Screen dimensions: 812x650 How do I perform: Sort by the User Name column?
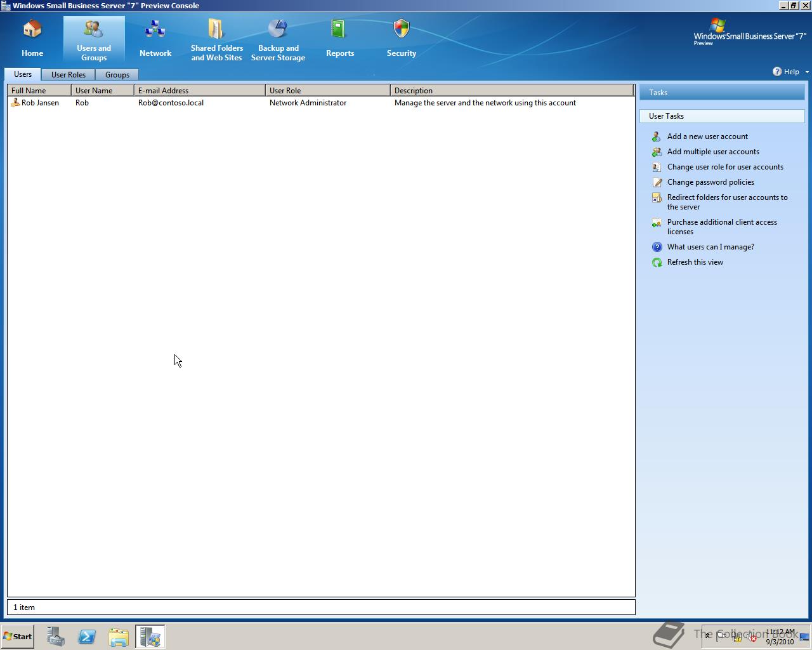[x=103, y=91]
